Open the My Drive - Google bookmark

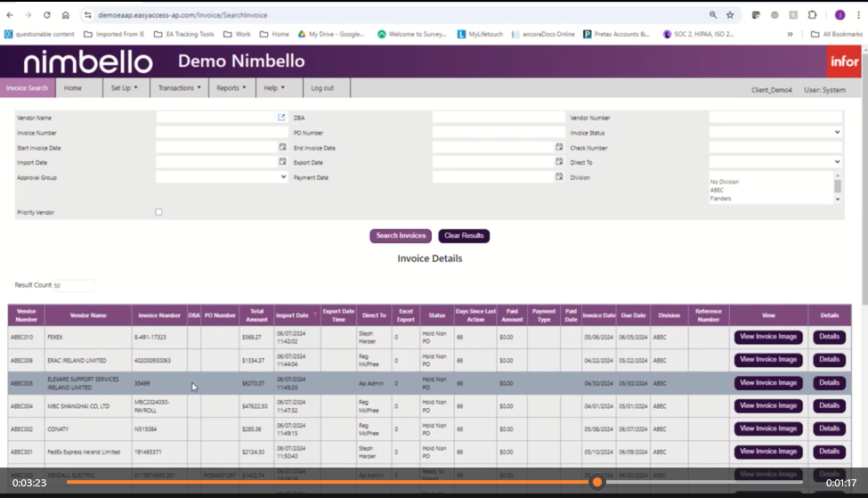coord(331,35)
